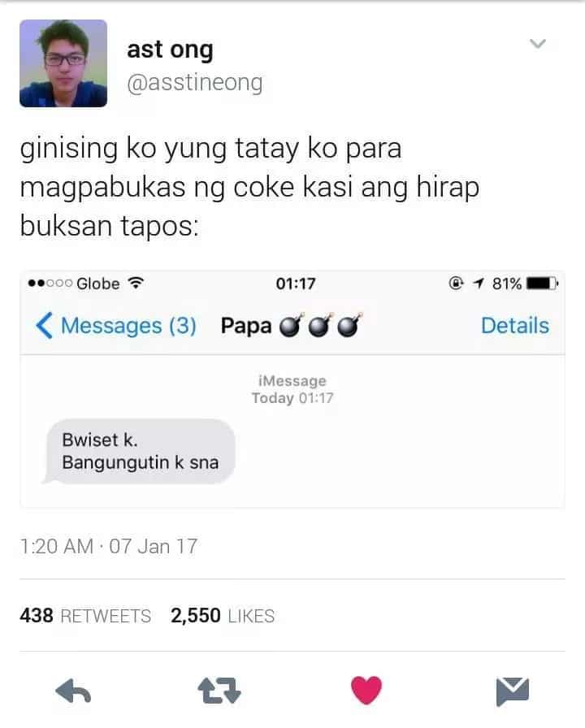Click the Papa contact name with bombs

pyautogui.click(x=291, y=326)
